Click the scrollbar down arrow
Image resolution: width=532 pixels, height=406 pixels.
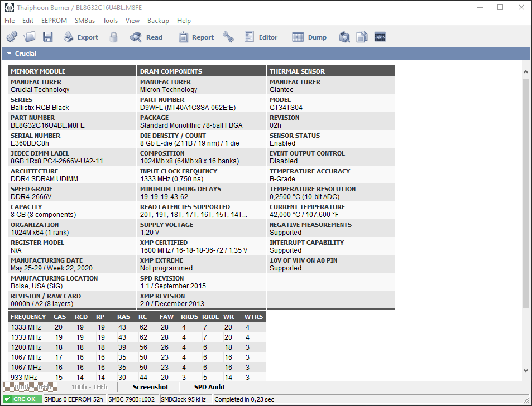[x=525, y=370]
